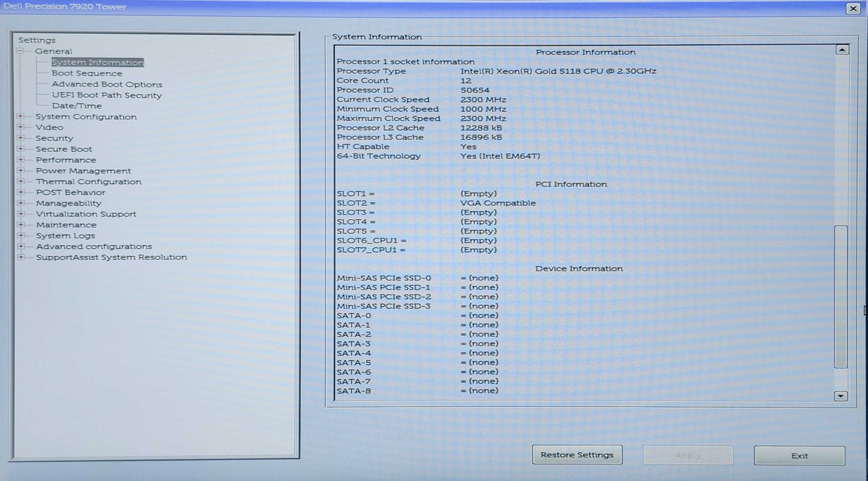Expand the Power Management category
This screenshot has width=868, height=481.
pos(21,170)
